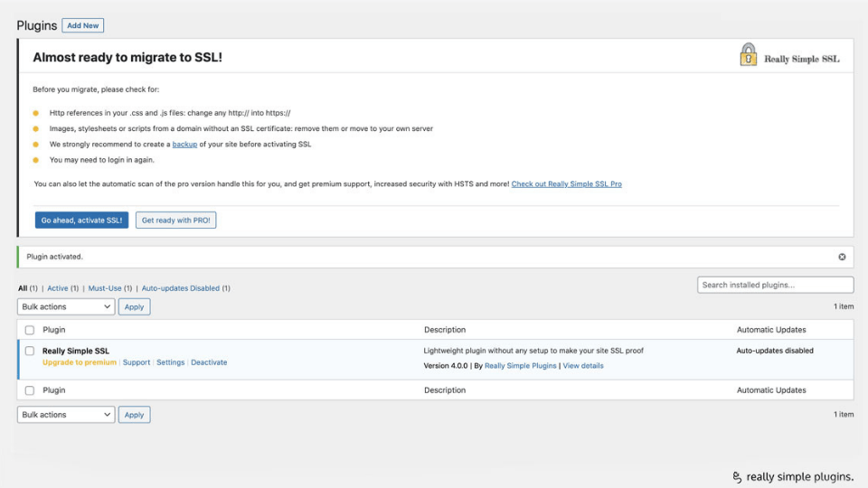Image resolution: width=868 pixels, height=488 pixels.
Task: Toggle select-all checkbox in table footer
Action: pos(29,390)
